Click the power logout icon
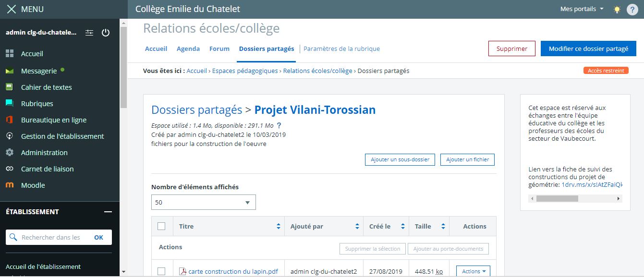 (106, 33)
